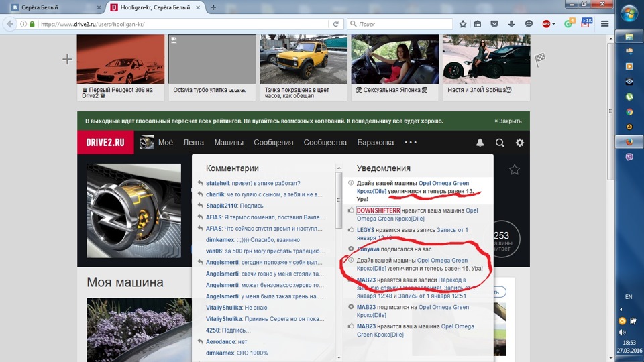Image resolution: width=644 pixels, height=362 pixels.
Task: Click the page vertical scrollbar
Action: [x=610, y=111]
